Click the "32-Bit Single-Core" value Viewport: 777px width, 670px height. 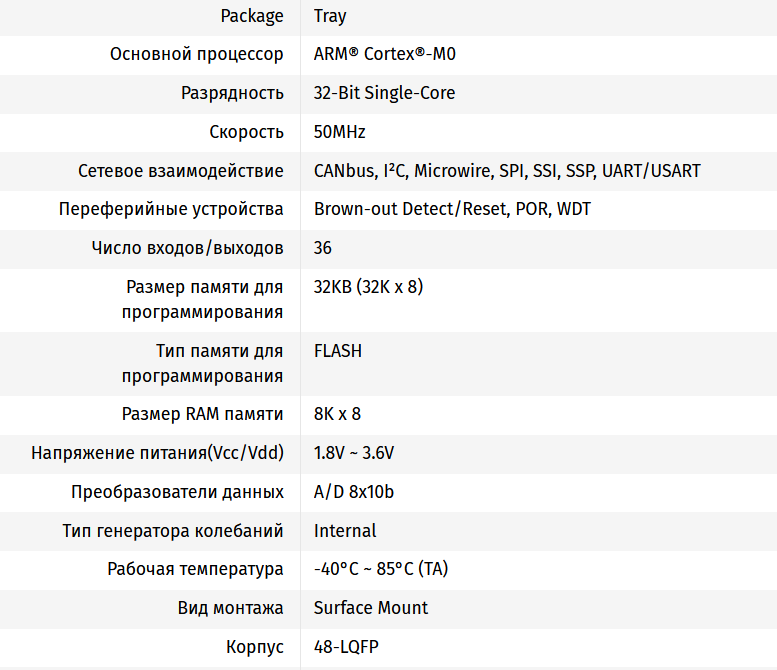[x=384, y=93]
